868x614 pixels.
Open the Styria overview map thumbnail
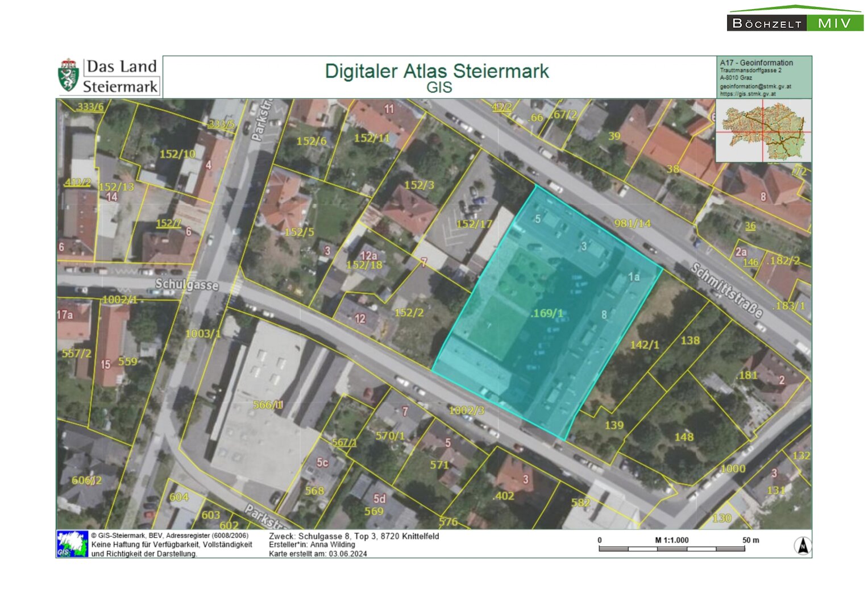point(763,131)
